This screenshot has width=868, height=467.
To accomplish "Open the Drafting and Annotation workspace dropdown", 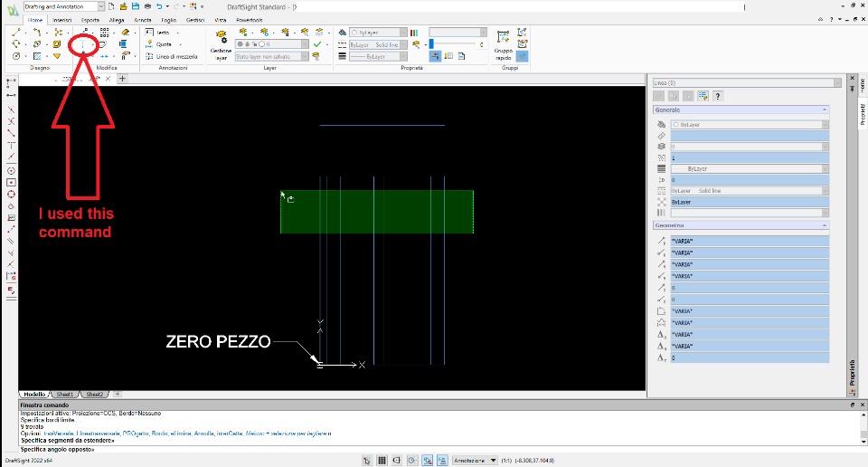I will 100,6.
